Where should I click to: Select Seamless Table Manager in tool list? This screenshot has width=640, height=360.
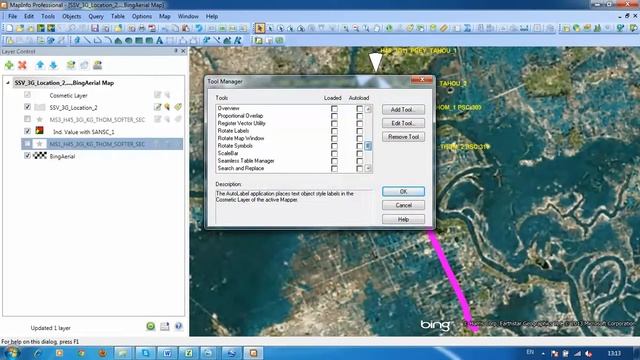tap(246, 161)
